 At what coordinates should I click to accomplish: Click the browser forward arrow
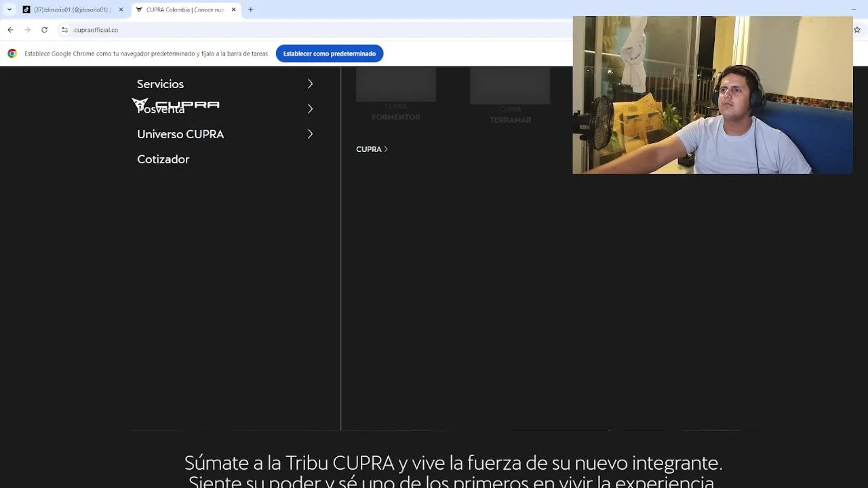[27, 30]
